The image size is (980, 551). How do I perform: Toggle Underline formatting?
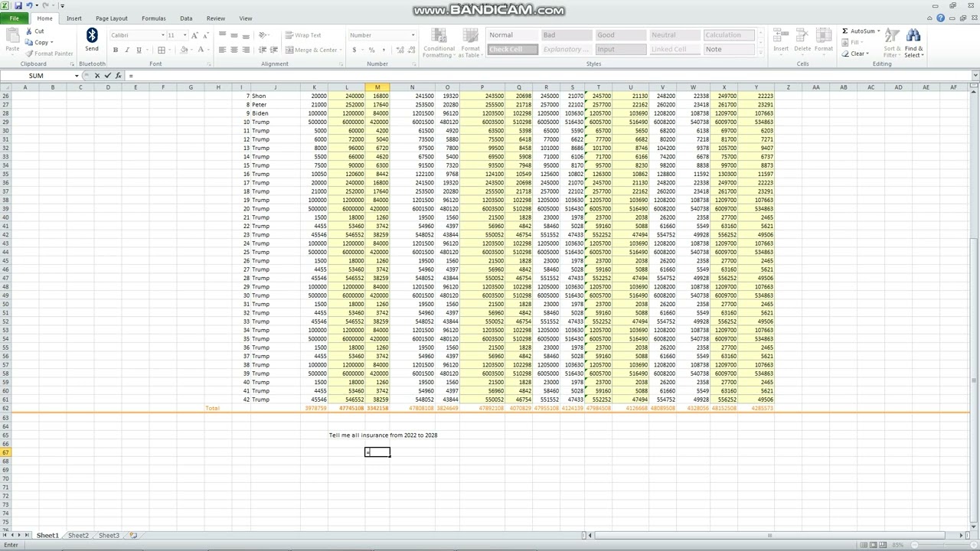(x=139, y=50)
